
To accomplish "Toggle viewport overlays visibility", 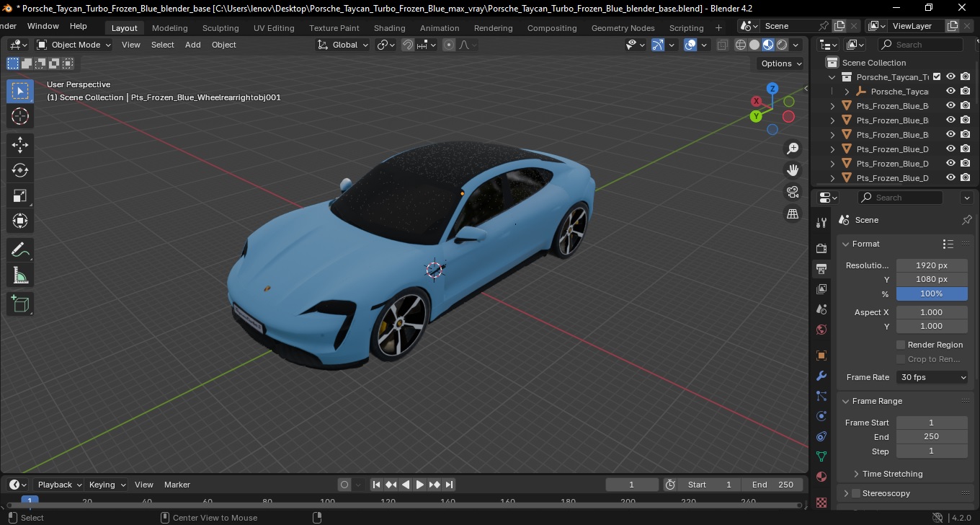I will coord(690,45).
